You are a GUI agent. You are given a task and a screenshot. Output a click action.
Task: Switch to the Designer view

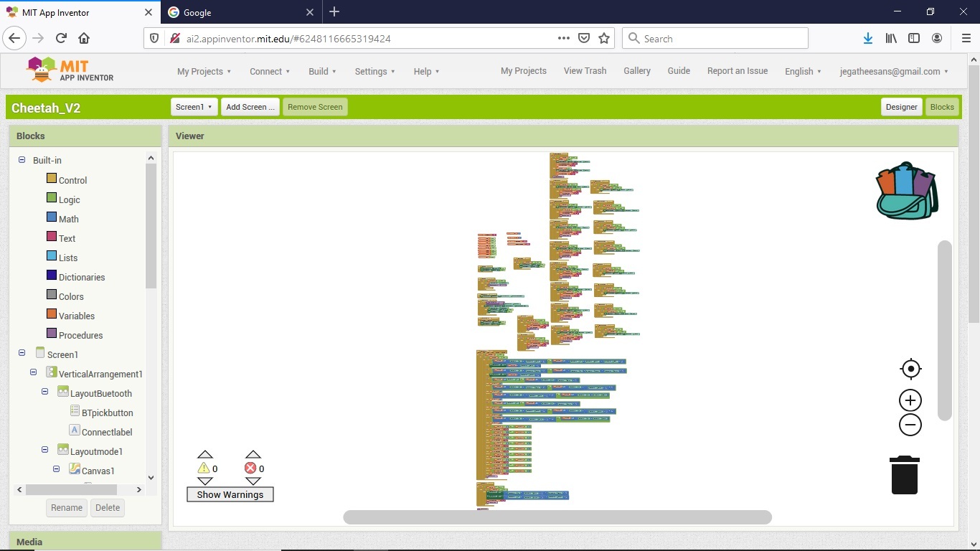(901, 107)
